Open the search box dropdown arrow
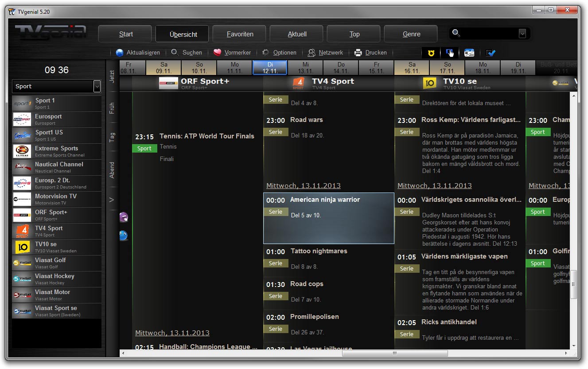The height and width of the screenshot is (369, 588). (522, 33)
